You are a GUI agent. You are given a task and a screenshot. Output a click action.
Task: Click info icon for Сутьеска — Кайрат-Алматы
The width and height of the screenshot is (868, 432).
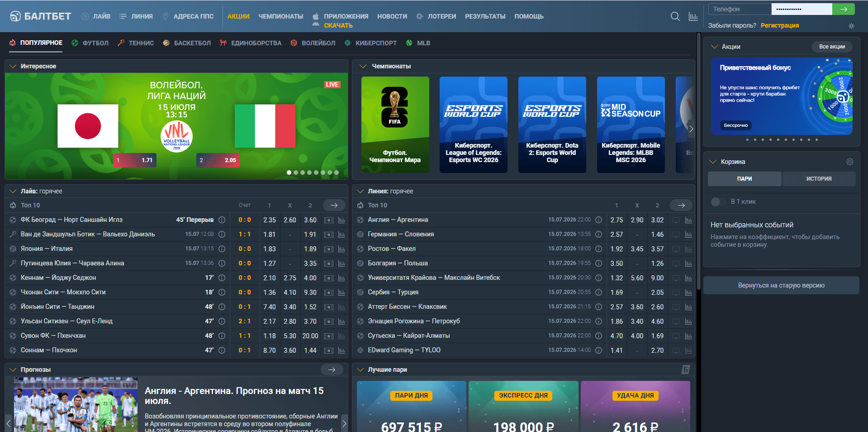pos(598,336)
